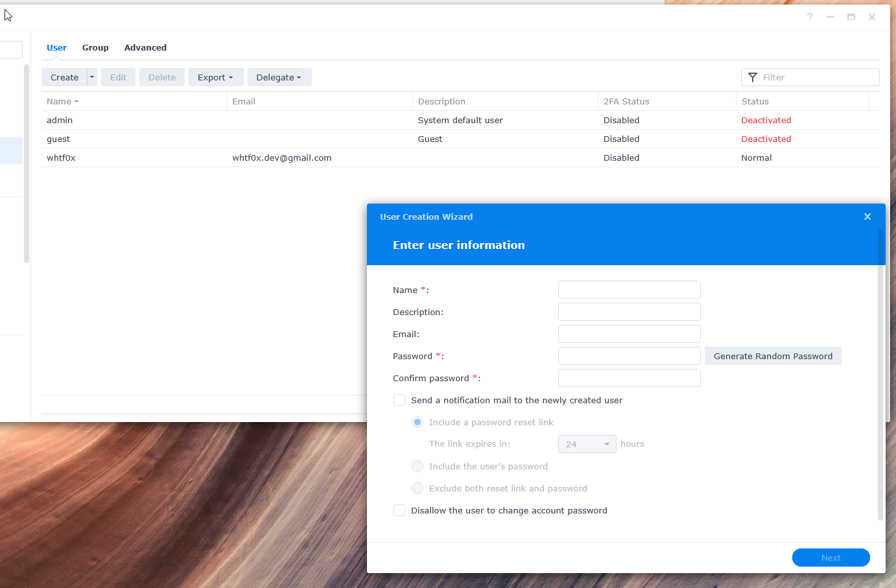Open the Advanced tab
The image size is (896, 588).
[x=145, y=48]
